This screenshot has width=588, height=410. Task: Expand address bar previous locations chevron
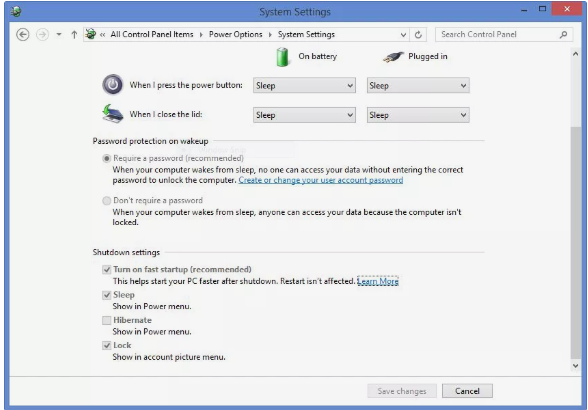coord(403,35)
